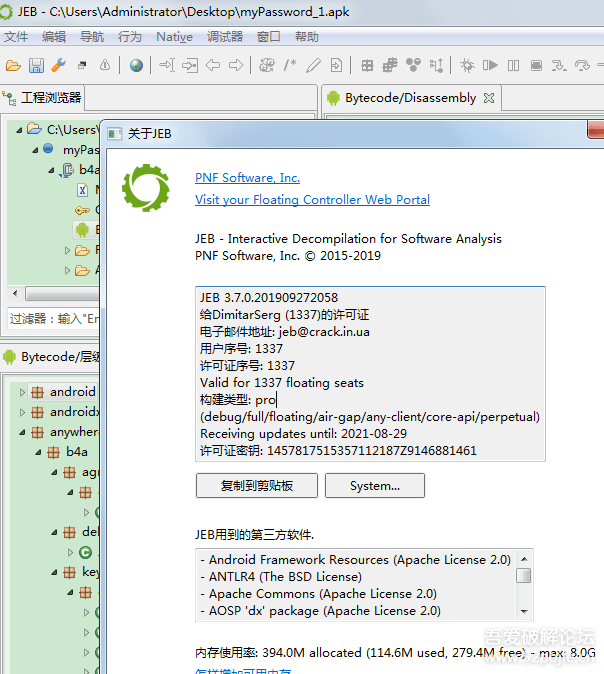Image resolution: width=604 pixels, height=674 pixels.
Task: Expand the first folder node in project tree
Action: [67, 250]
